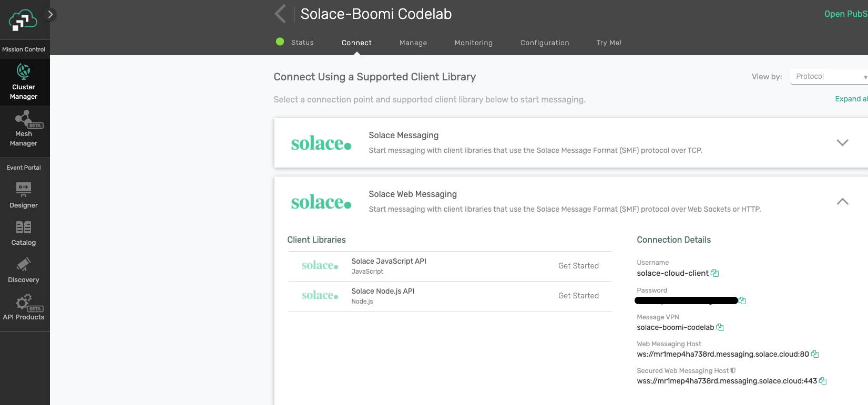The width and height of the screenshot is (868, 405).
Task: Copy the Secured Web Messaging Host URL
Action: tap(822, 380)
